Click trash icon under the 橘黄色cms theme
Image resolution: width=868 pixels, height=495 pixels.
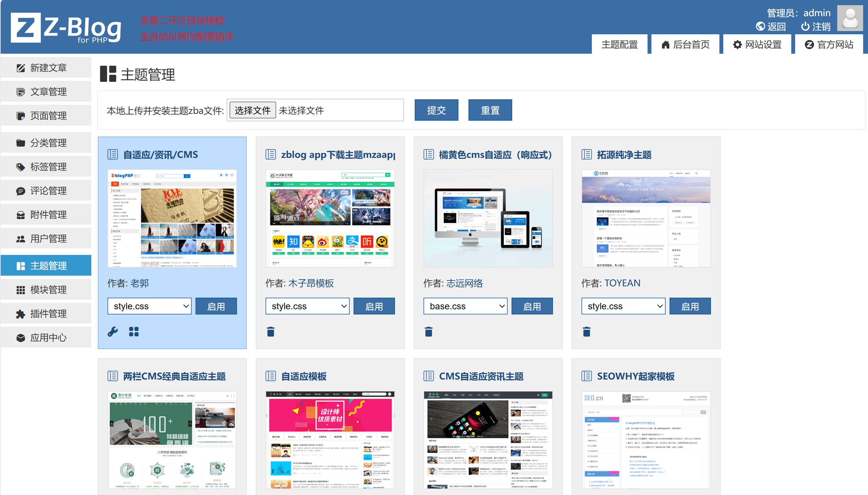(428, 332)
